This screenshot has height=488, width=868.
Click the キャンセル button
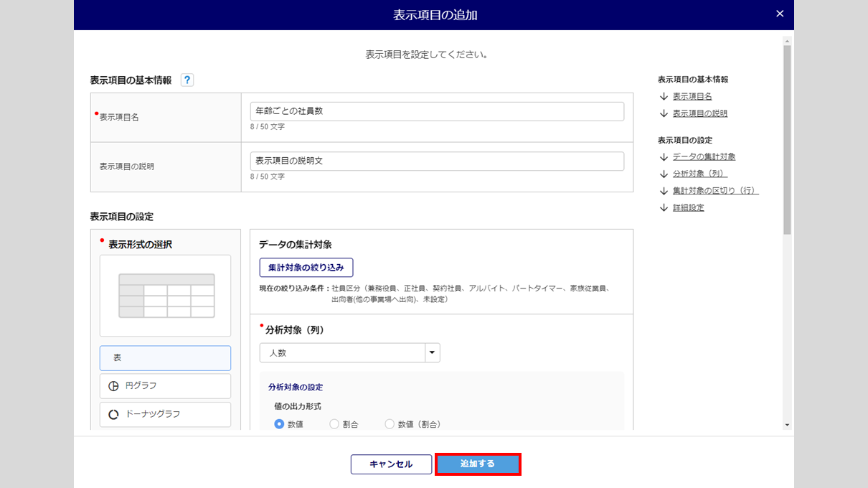(x=391, y=464)
